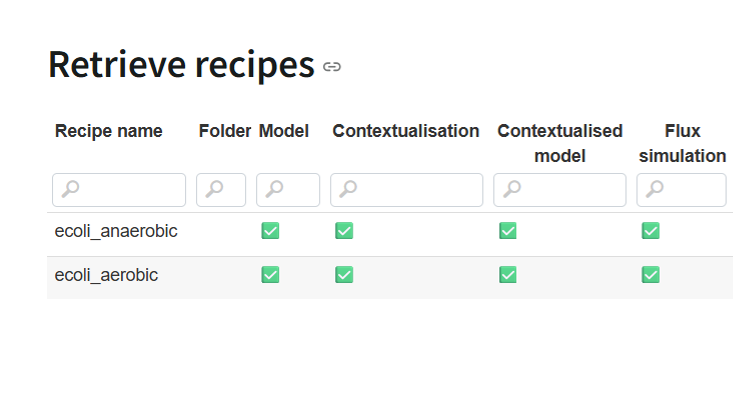Toggle Model checkmark for ecoli_anaerobic
This screenshot has height=412, width=733.
click(x=270, y=231)
